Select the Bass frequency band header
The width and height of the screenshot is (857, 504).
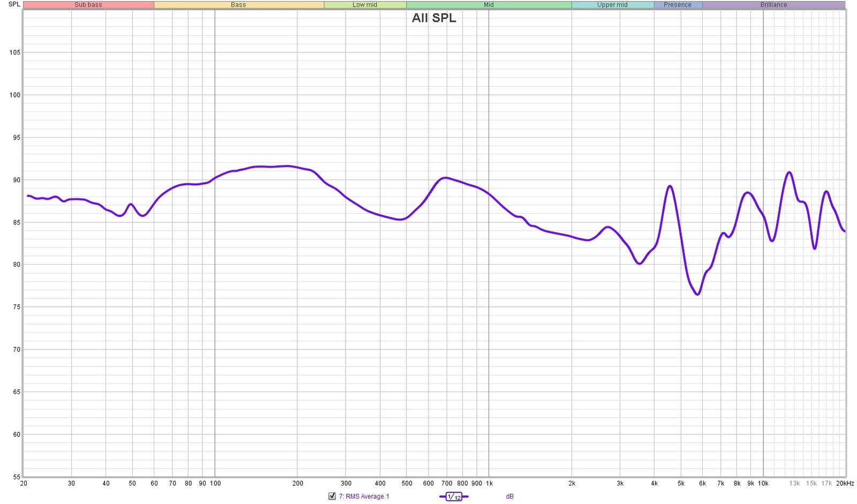238,5
